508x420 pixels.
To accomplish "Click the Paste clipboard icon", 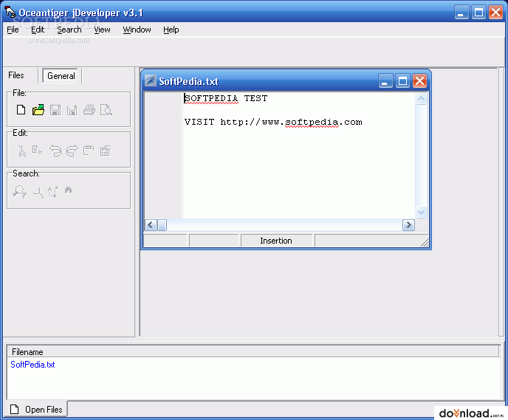I will tap(89, 151).
